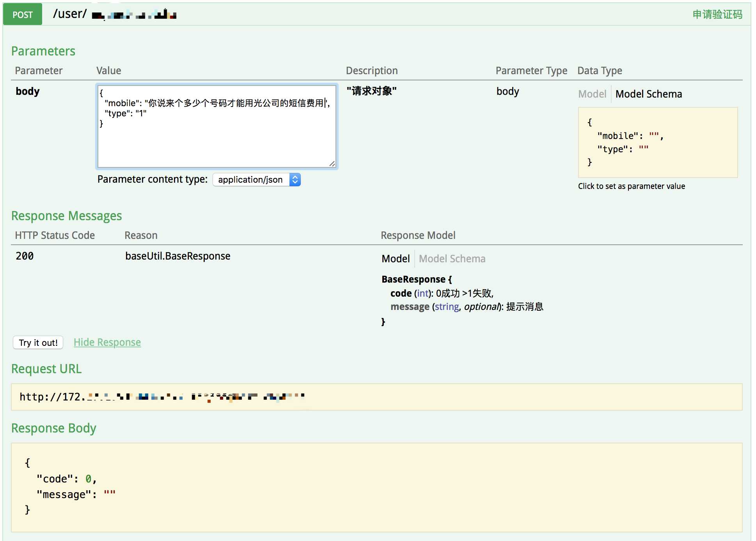The width and height of the screenshot is (756, 541).
Task: Click the "message": "" response line
Action: [x=76, y=495]
